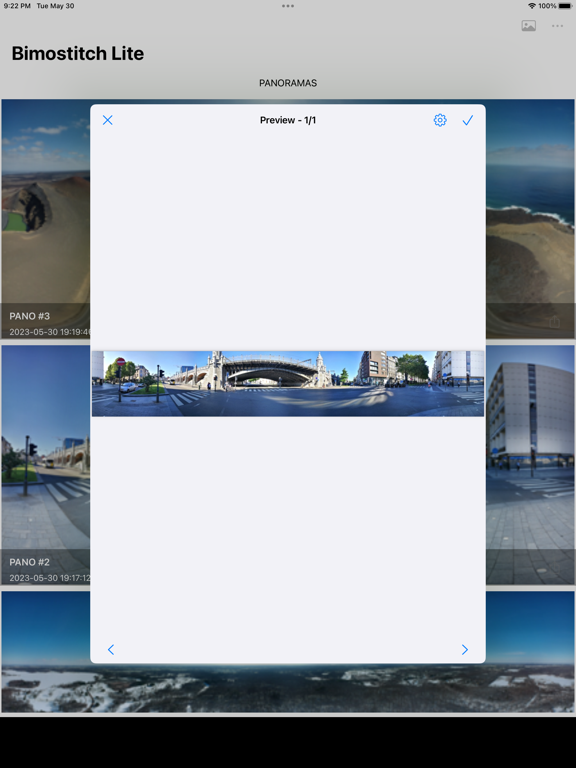Click the 'Preview - 1/1' title
This screenshot has width=576, height=768.
point(288,120)
